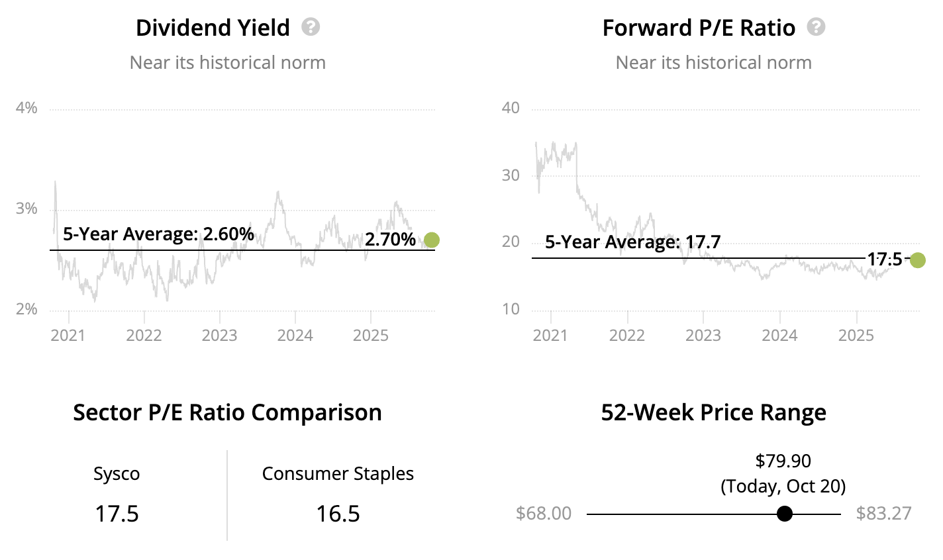
Task: Click the 52-Week Price Range heading
Action: click(713, 412)
